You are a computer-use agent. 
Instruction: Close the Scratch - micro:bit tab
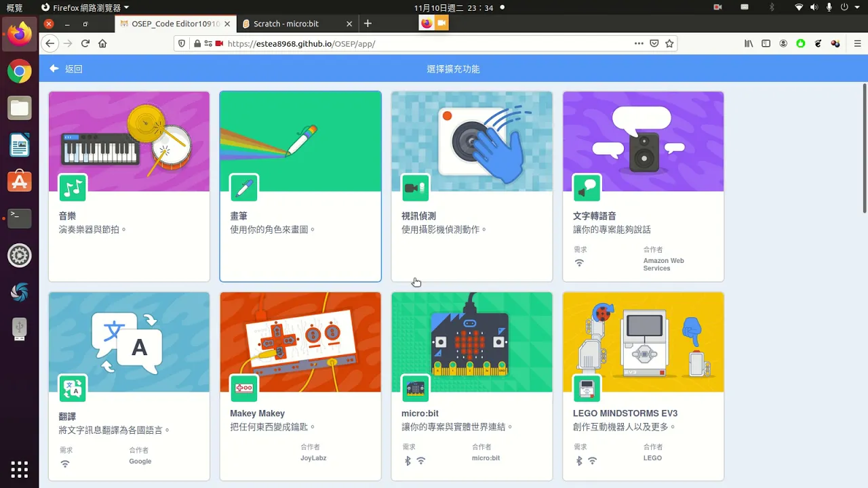(x=349, y=24)
